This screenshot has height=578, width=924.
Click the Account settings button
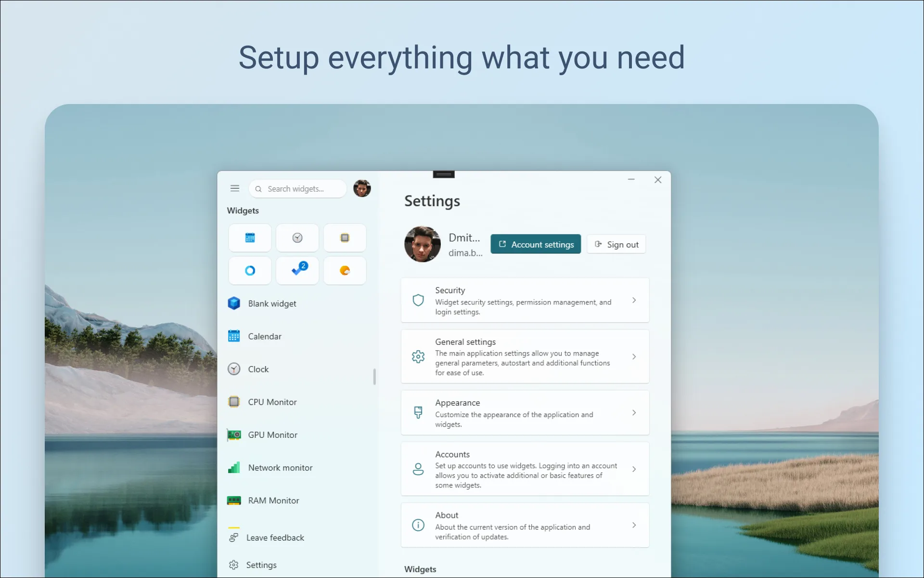(x=536, y=244)
